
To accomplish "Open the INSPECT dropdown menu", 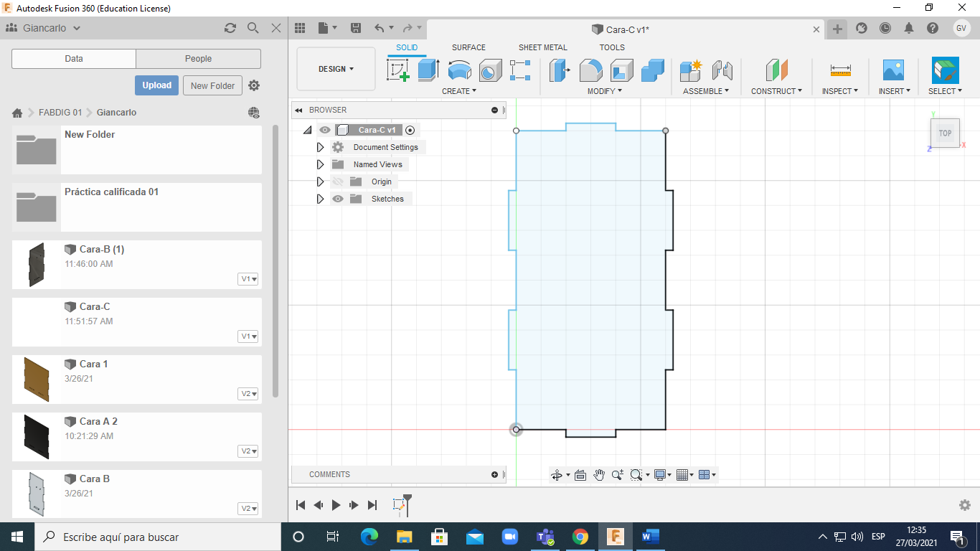I will coord(841,91).
